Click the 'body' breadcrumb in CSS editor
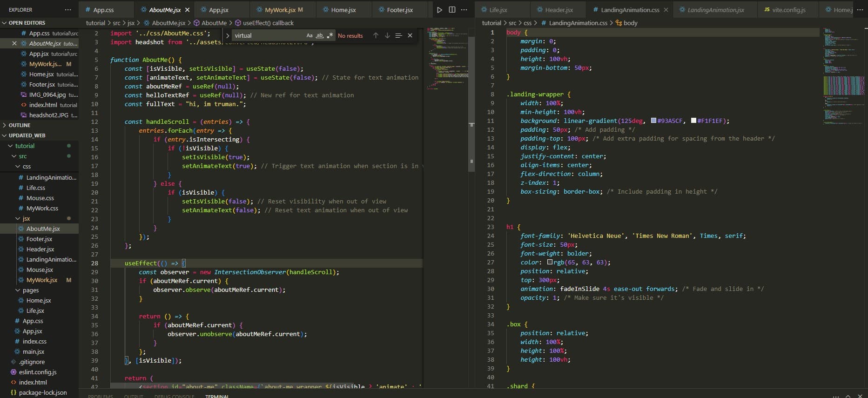 (x=630, y=23)
